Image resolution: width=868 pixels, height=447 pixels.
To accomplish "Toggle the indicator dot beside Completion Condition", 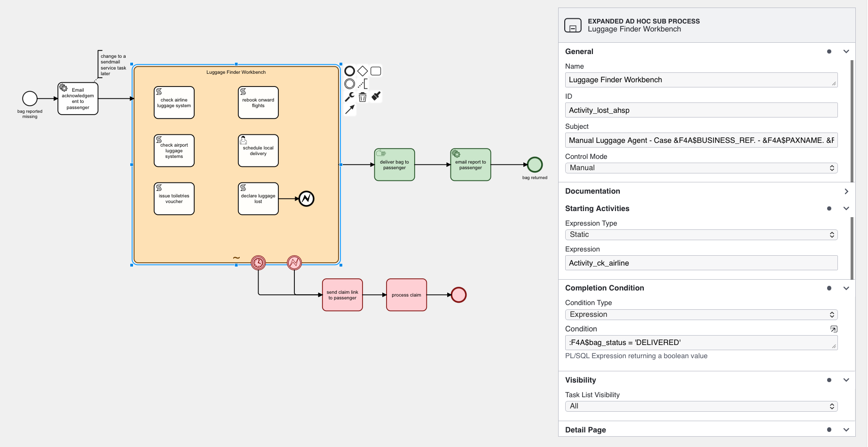I will coord(829,288).
